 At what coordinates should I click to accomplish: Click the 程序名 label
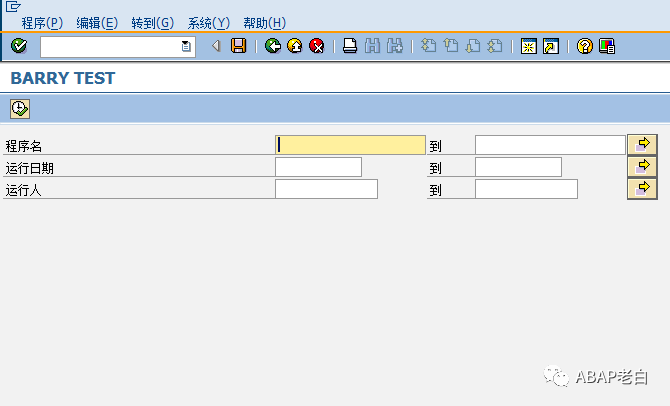(24, 146)
